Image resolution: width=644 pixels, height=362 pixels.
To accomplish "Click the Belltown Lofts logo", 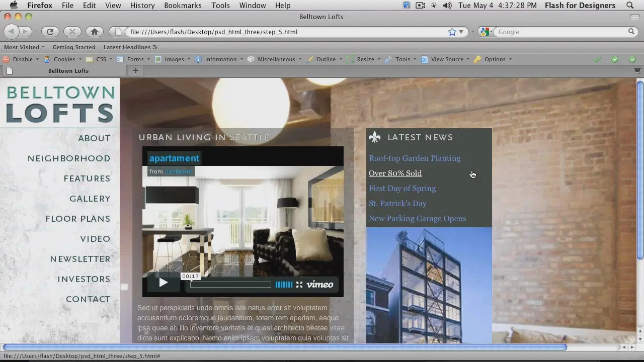I will (60, 104).
